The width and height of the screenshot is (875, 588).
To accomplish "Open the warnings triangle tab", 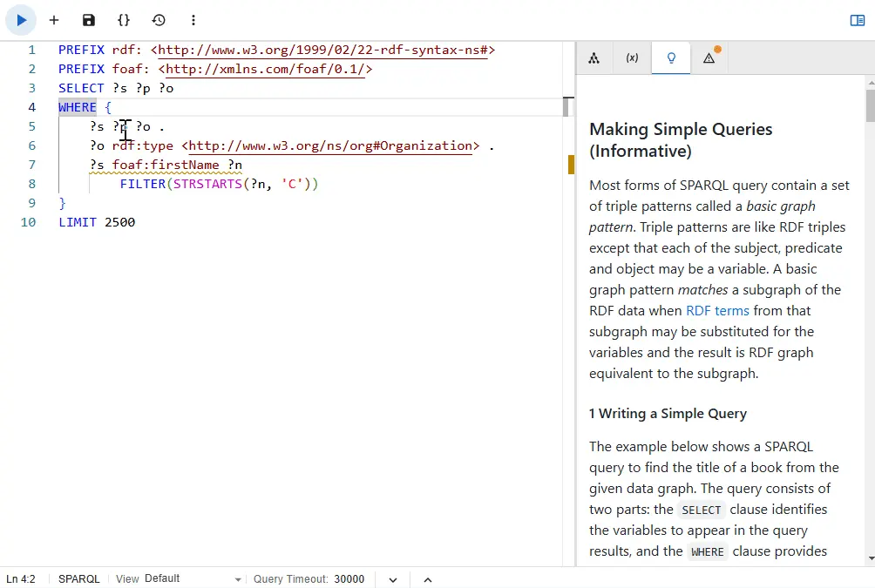I will [x=709, y=58].
